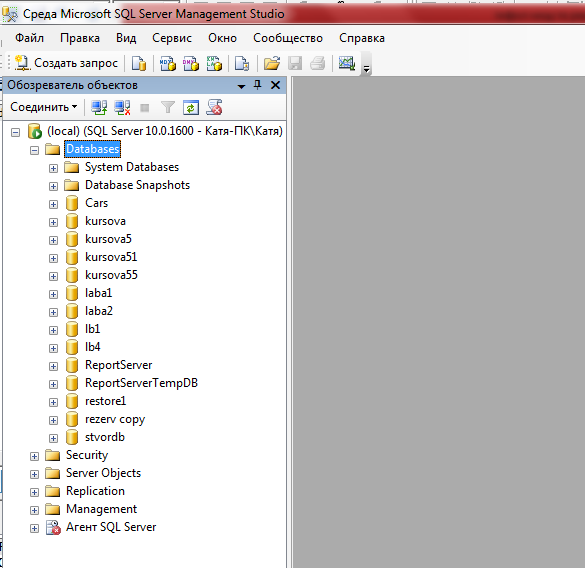This screenshot has height=568, width=585.
Task: Expand the Security folder
Action: [x=34, y=456]
